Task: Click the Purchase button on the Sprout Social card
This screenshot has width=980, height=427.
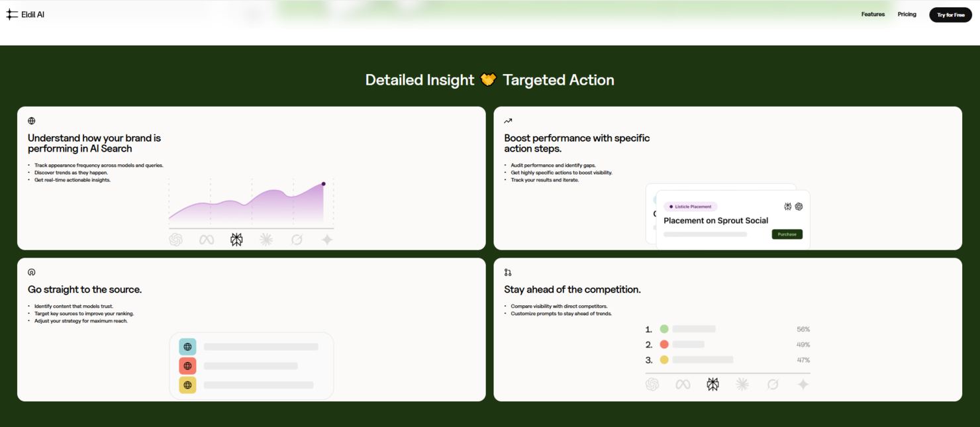Action: (787, 234)
